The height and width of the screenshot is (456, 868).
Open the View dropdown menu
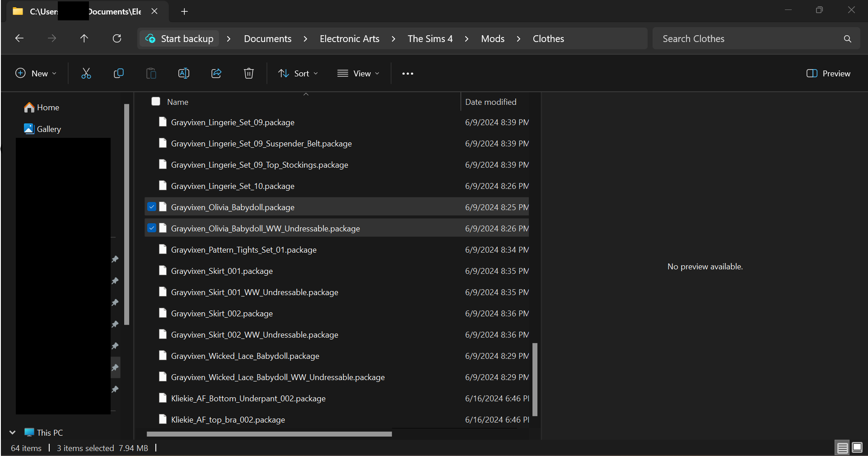tap(358, 73)
